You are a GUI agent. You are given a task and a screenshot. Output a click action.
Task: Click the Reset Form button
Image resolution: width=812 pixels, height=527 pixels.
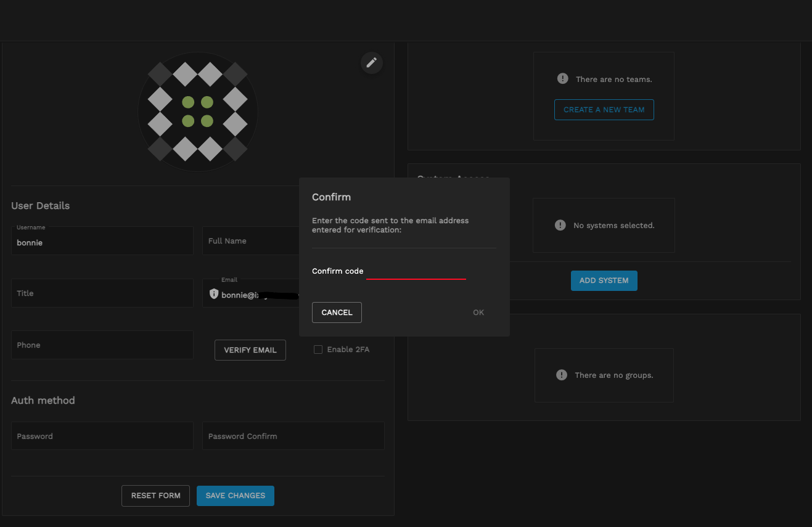(x=155, y=496)
